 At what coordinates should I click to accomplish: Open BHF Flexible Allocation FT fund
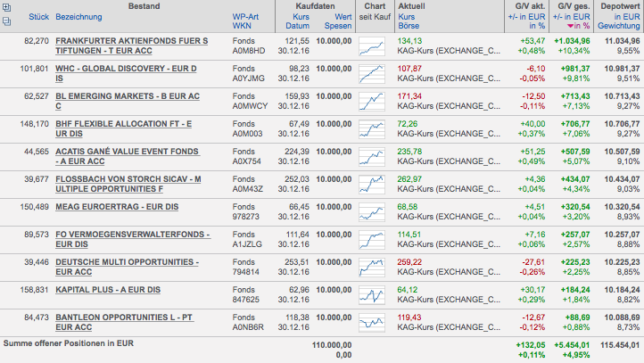(124, 128)
